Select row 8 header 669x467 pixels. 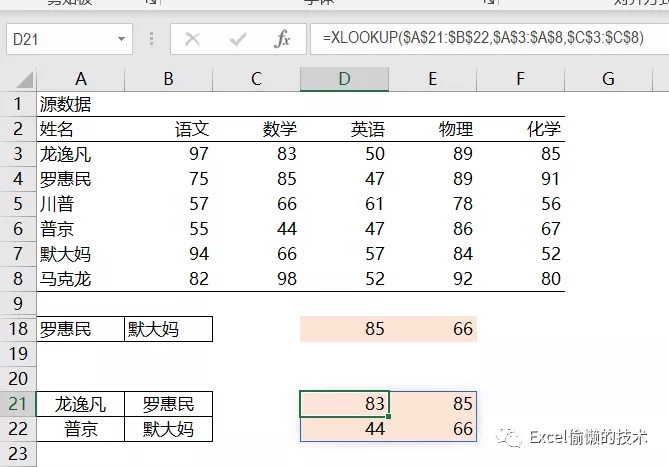tap(18, 279)
